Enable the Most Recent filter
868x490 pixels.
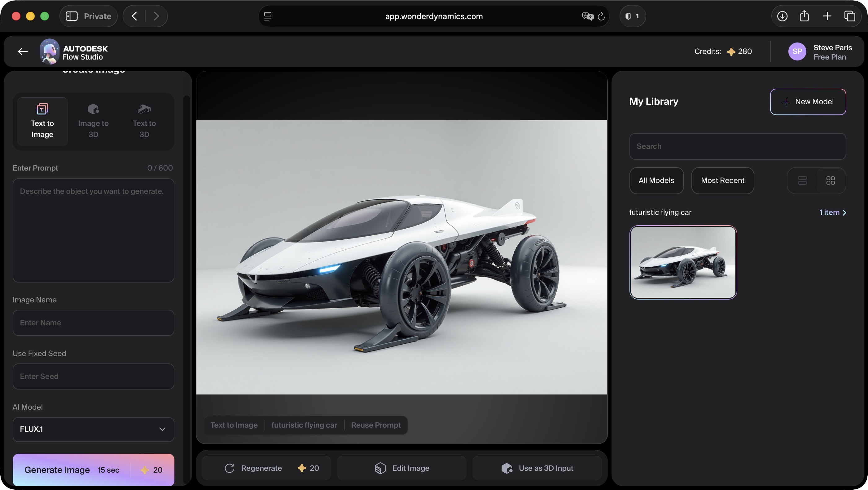pyautogui.click(x=722, y=180)
